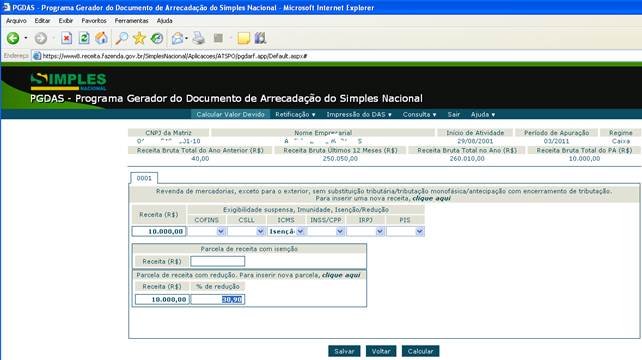Click the % de redução input field
This screenshot has height=360, width=642.
point(217,299)
